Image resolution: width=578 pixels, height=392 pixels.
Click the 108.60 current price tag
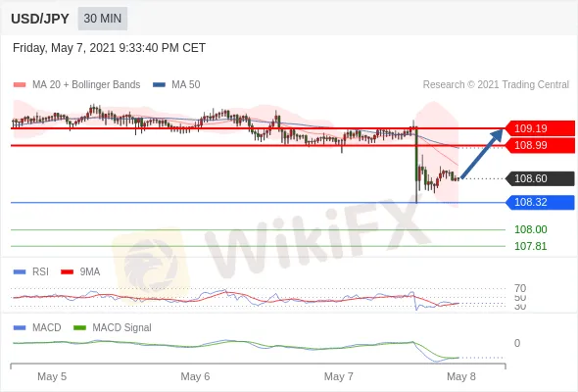point(540,178)
